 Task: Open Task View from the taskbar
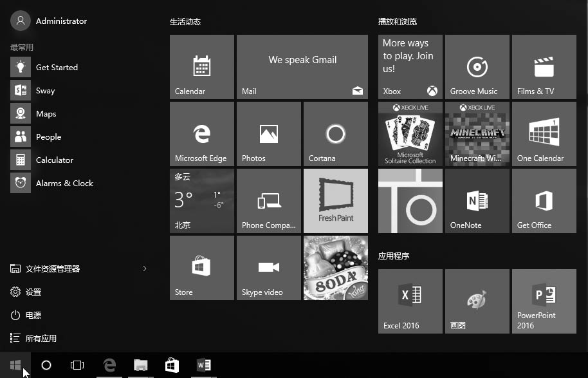[x=77, y=365]
